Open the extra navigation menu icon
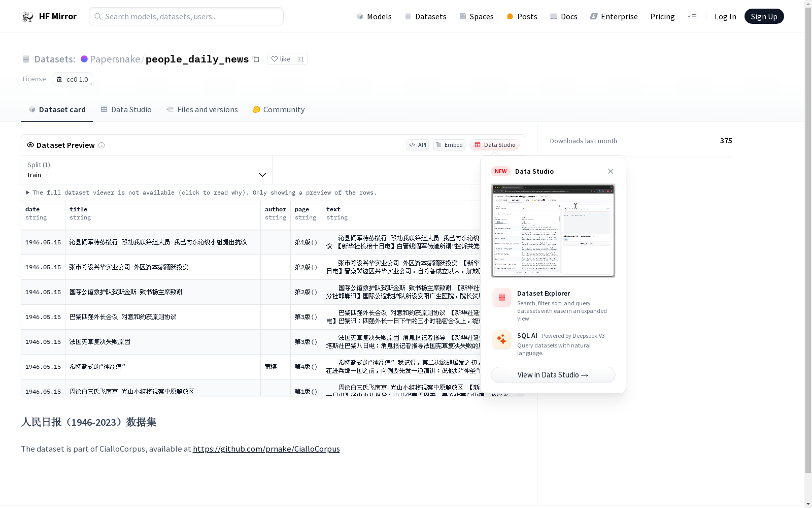The image size is (812, 508). pyautogui.click(x=692, y=16)
